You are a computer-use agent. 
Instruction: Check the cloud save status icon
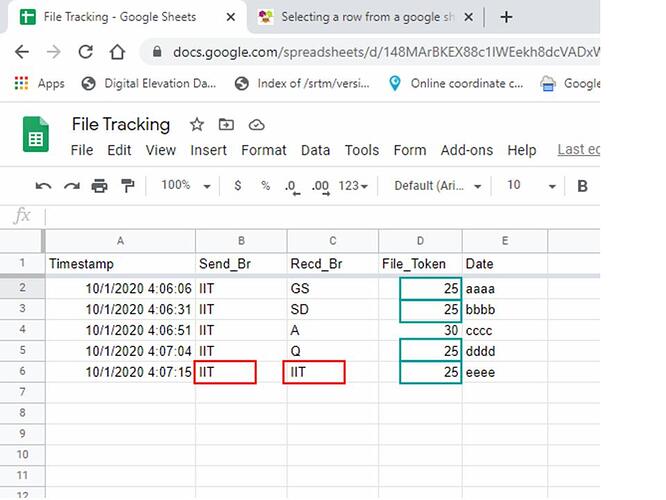256,125
